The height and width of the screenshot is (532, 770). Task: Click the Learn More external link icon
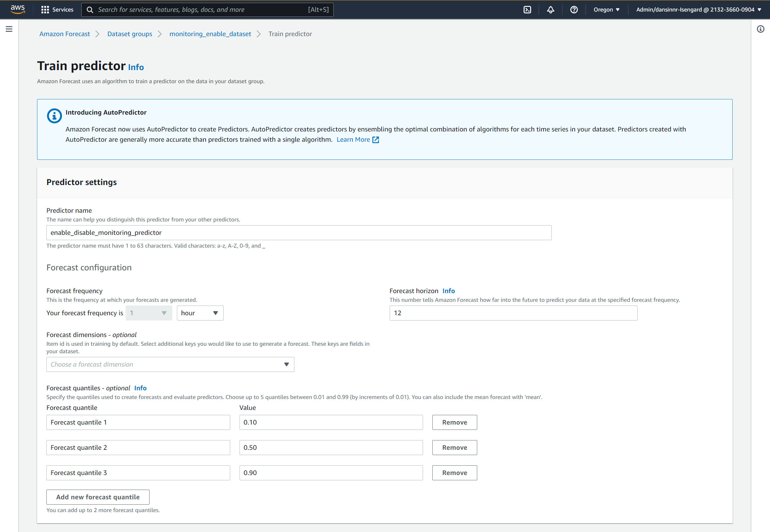click(376, 140)
